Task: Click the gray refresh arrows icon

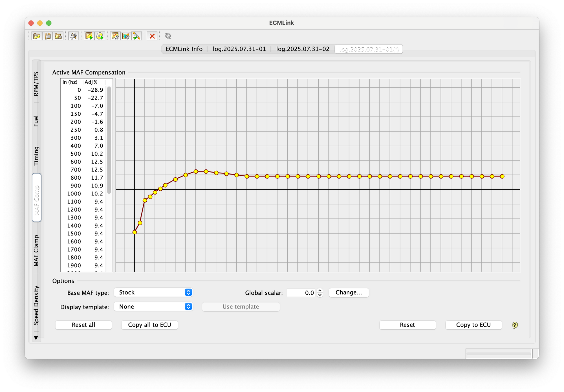Action: tap(168, 36)
